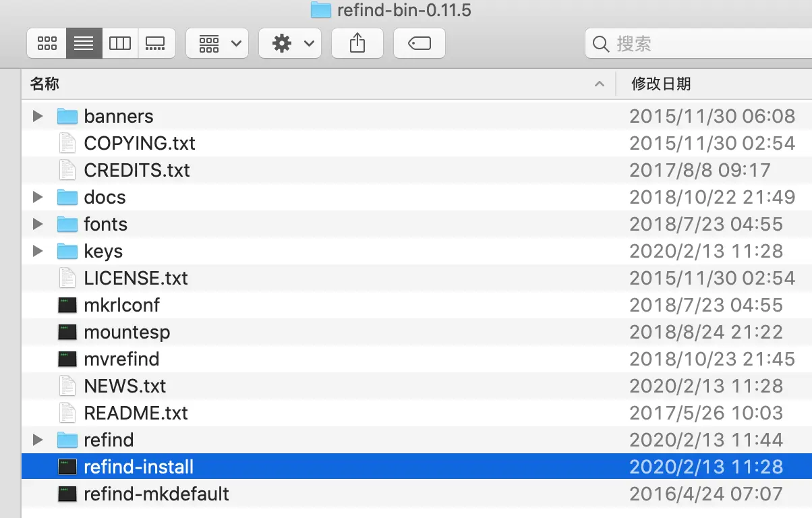Image resolution: width=812 pixels, height=518 pixels.
Task: Click the mountesp executable icon
Action: tap(67, 332)
